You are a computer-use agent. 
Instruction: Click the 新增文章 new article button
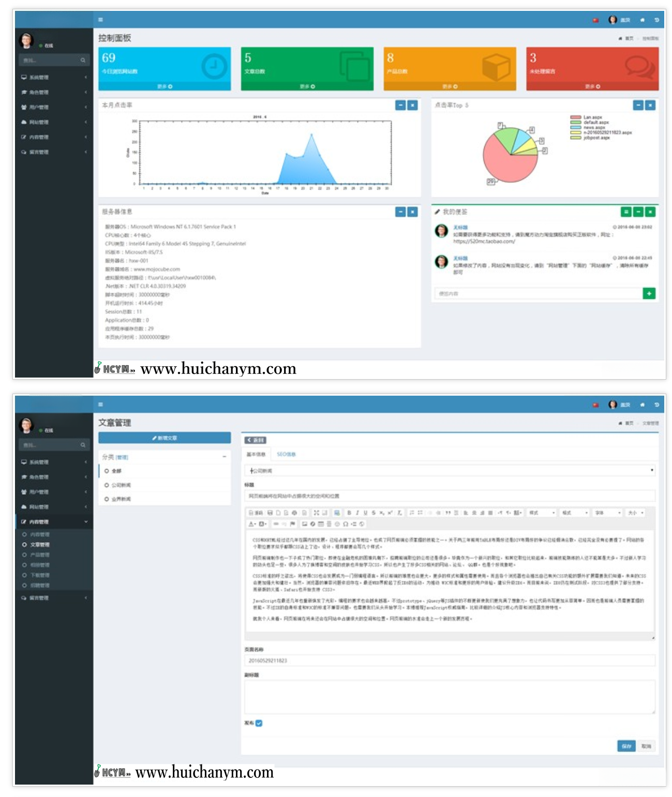click(165, 438)
